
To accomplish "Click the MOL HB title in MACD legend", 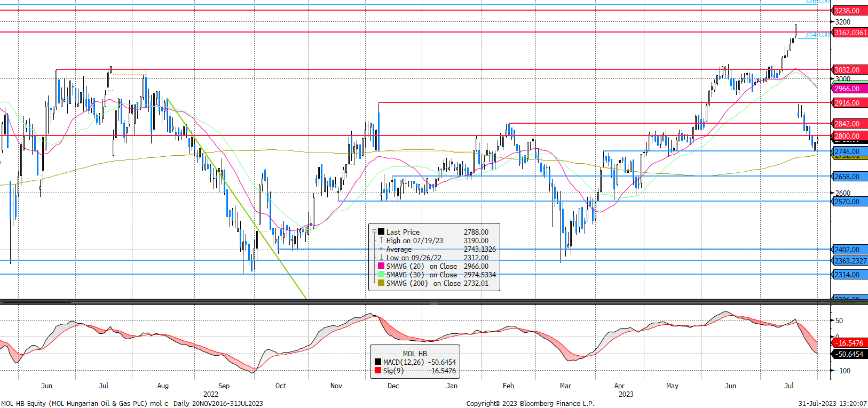I will (x=415, y=354).
